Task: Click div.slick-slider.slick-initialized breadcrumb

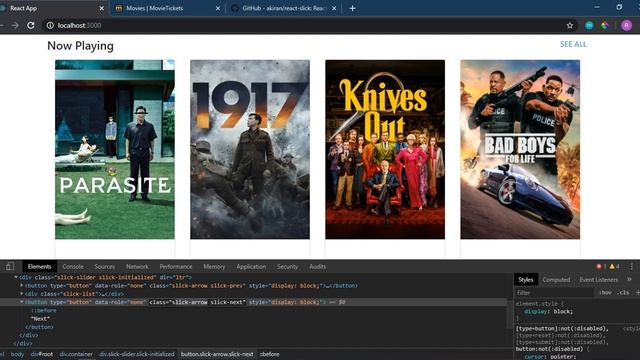Action: [137, 354]
